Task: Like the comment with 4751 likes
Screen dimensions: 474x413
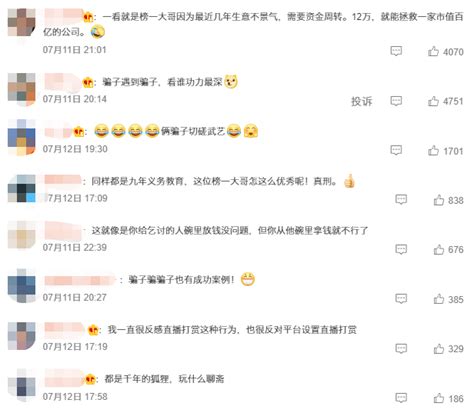Action: tap(433, 101)
